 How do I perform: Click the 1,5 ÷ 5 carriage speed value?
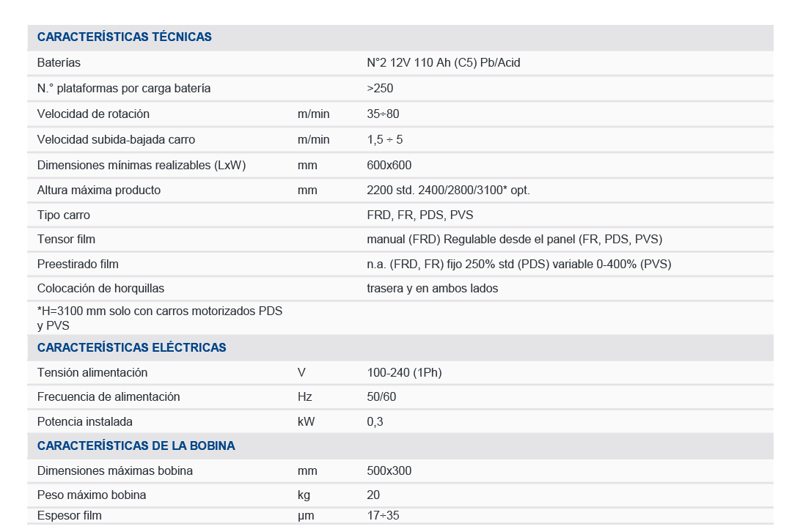coord(384,140)
